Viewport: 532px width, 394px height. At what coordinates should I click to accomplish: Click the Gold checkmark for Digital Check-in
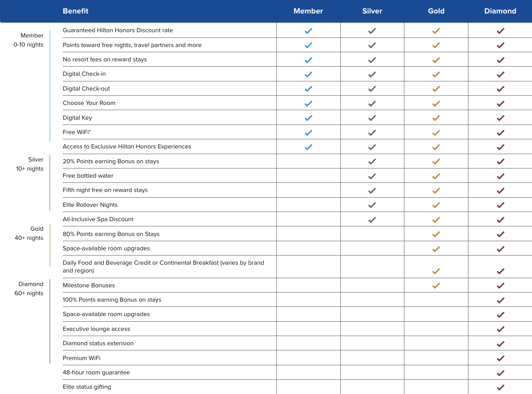click(436, 74)
